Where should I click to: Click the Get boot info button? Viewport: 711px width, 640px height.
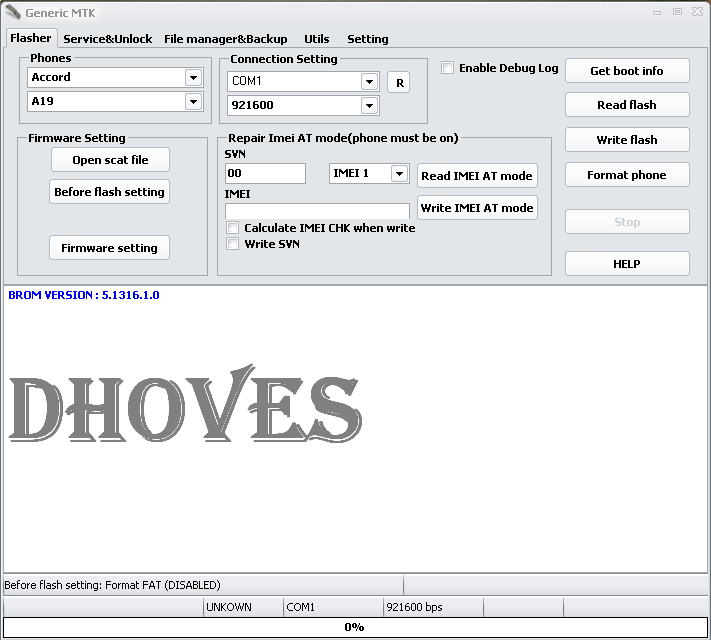click(x=627, y=71)
